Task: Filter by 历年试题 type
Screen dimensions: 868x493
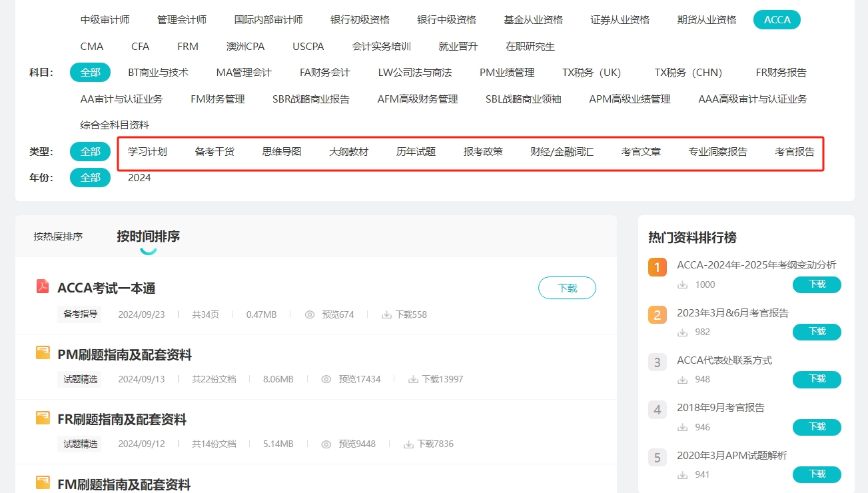Action: click(x=416, y=152)
